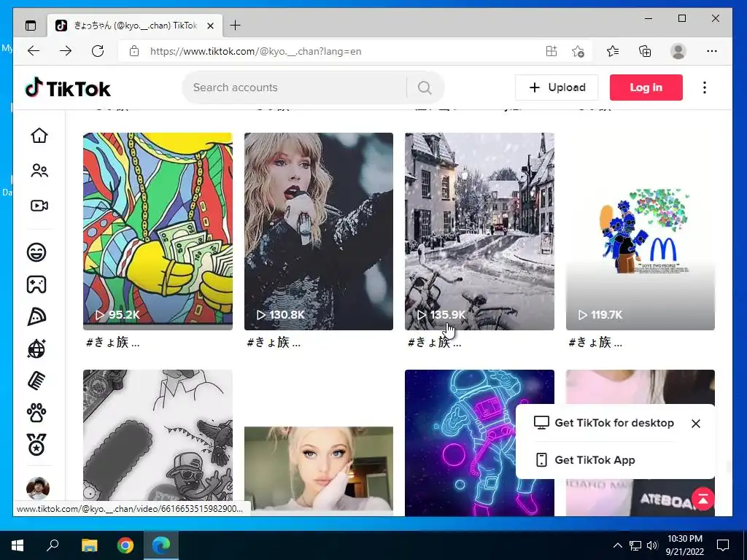Focus the Search accounts field

(x=295, y=87)
